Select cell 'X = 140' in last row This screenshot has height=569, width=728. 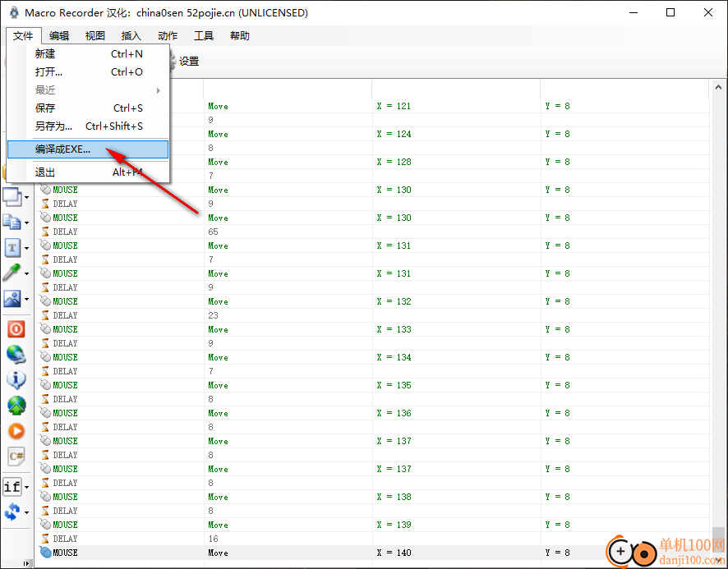394,553
